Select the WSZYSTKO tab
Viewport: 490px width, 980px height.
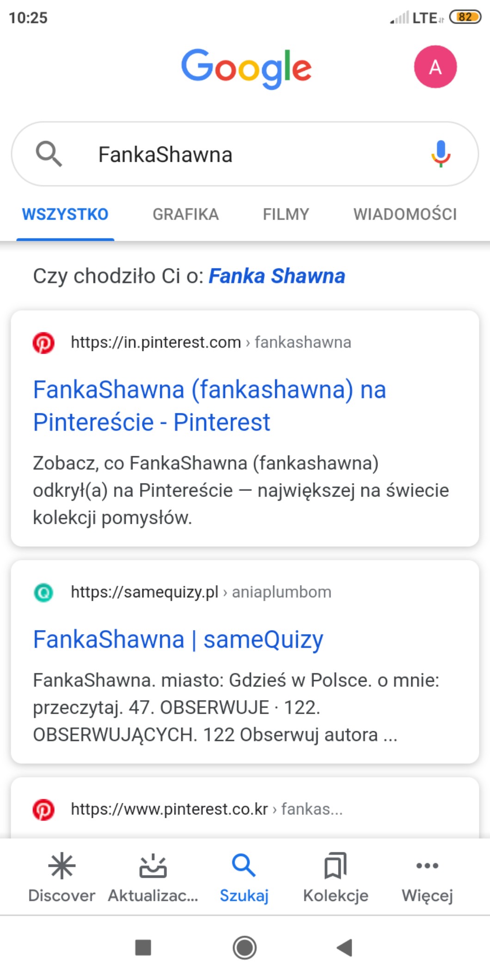pyautogui.click(x=65, y=214)
